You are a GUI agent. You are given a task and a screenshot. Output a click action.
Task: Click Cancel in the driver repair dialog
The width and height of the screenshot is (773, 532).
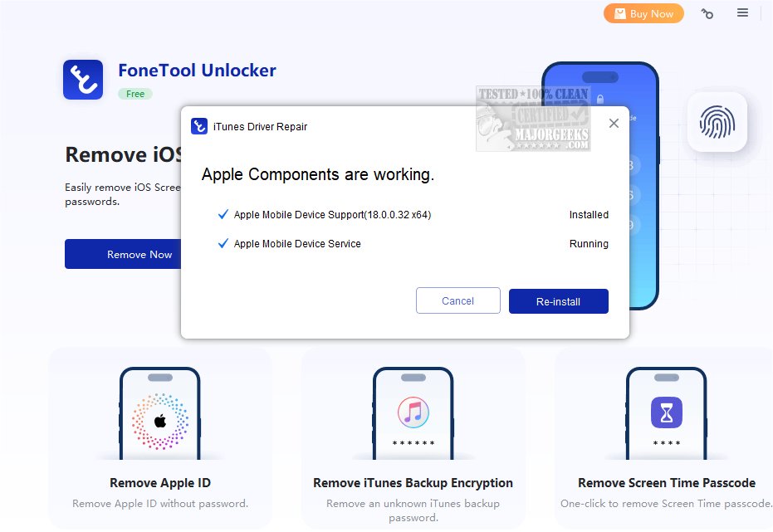pos(458,300)
